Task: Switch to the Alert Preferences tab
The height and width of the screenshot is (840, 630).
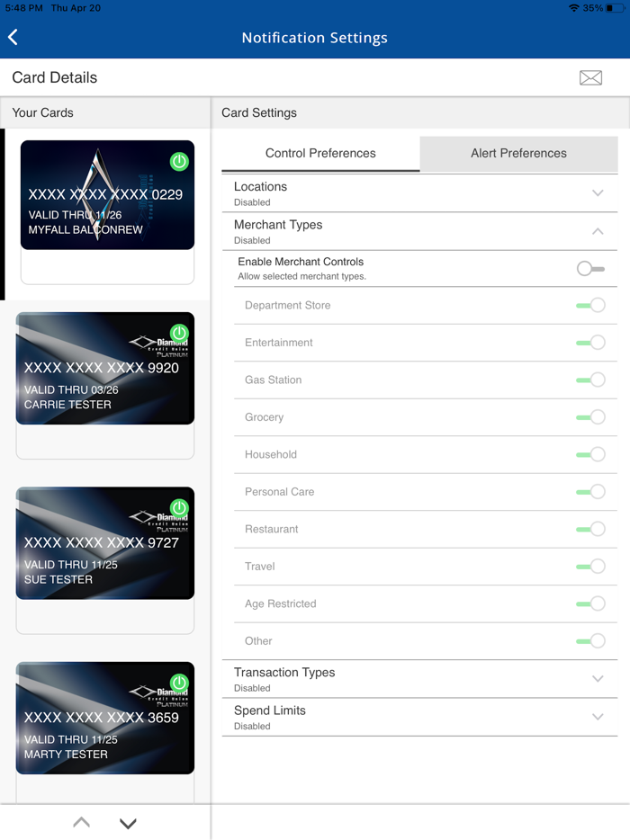Action: (x=518, y=154)
